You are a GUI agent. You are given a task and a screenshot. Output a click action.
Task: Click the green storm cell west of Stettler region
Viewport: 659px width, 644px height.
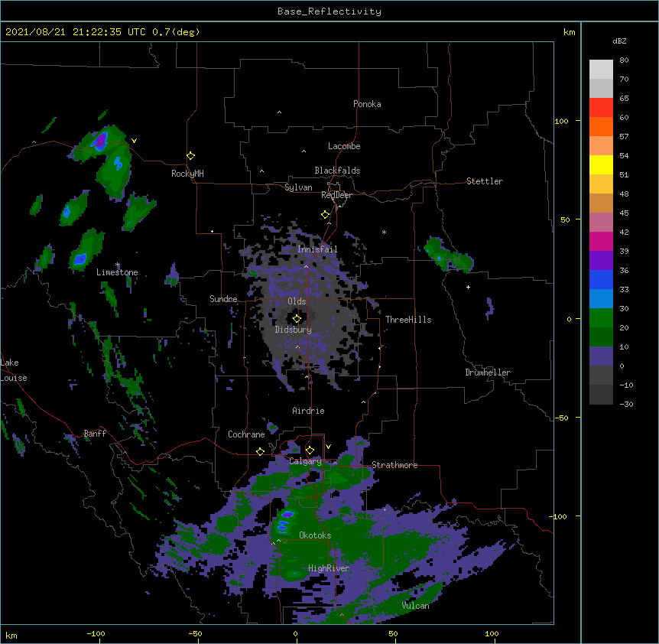(x=448, y=255)
